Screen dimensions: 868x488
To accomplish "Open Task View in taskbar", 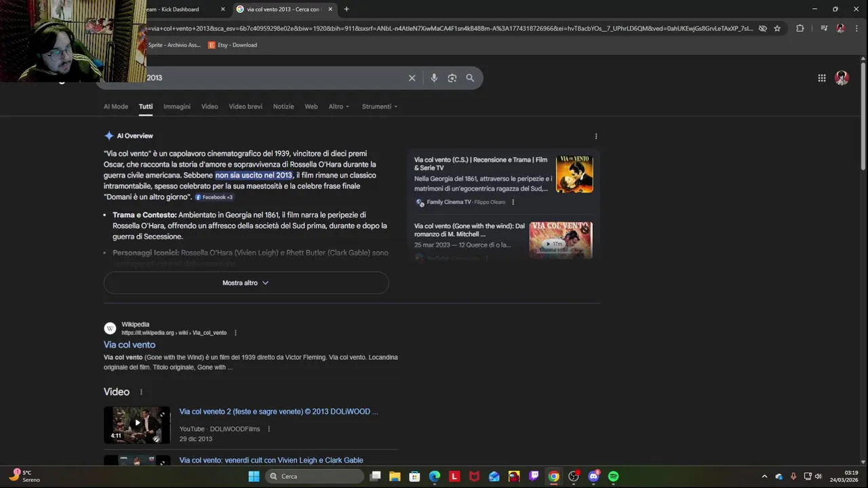I will pyautogui.click(x=375, y=476).
